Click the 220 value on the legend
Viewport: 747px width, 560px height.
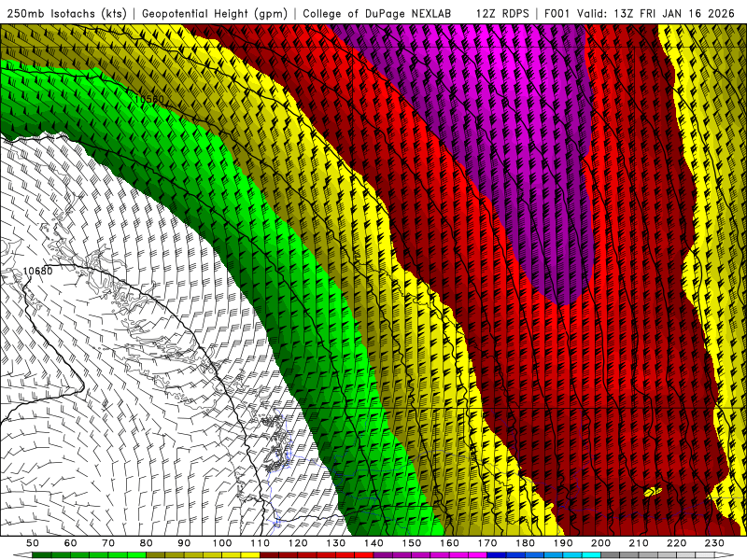pos(676,543)
